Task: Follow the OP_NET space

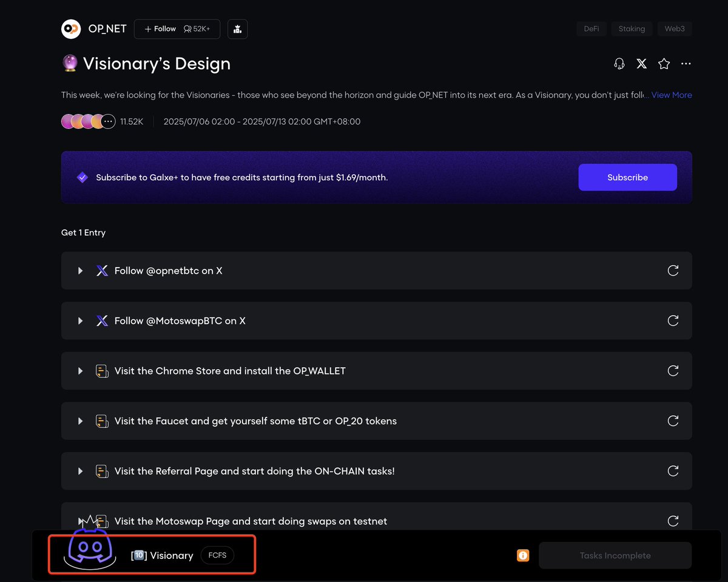Action: (x=177, y=29)
